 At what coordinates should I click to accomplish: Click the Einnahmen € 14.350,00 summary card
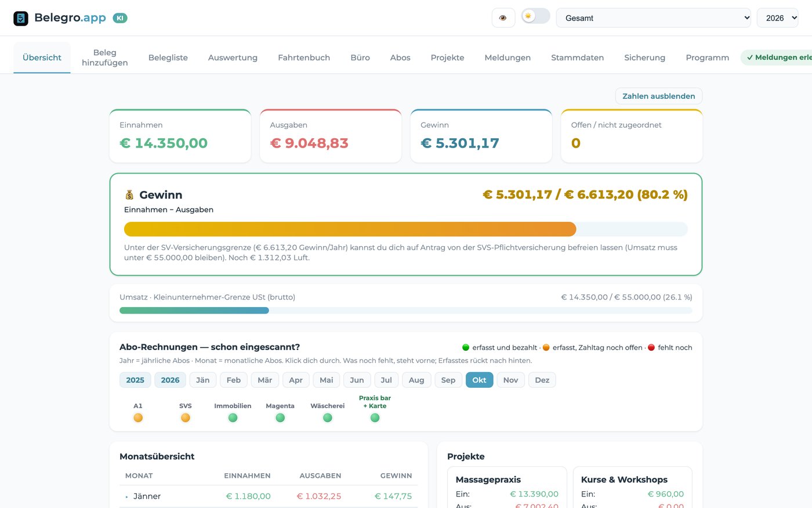[x=180, y=136]
